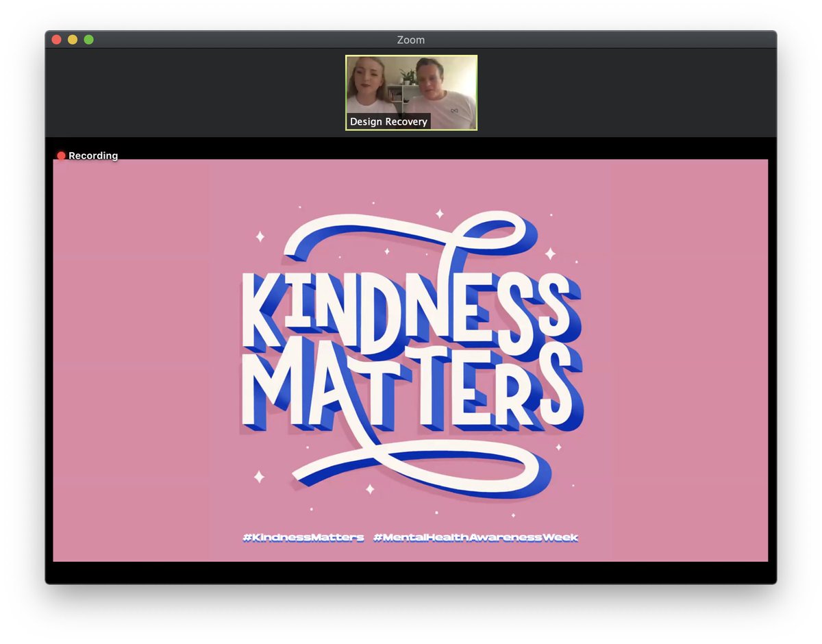Click the #KindnessMatters hashtag text
This screenshot has height=644, width=822.
303,538
